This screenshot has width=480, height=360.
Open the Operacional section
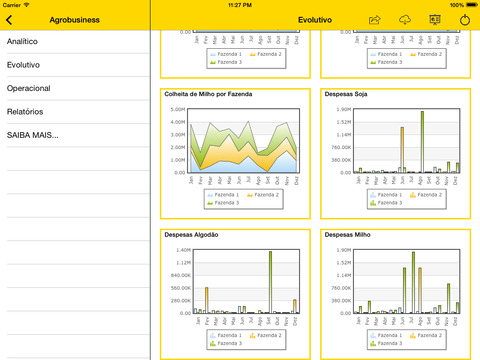pyautogui.click(x=75, y=88)
